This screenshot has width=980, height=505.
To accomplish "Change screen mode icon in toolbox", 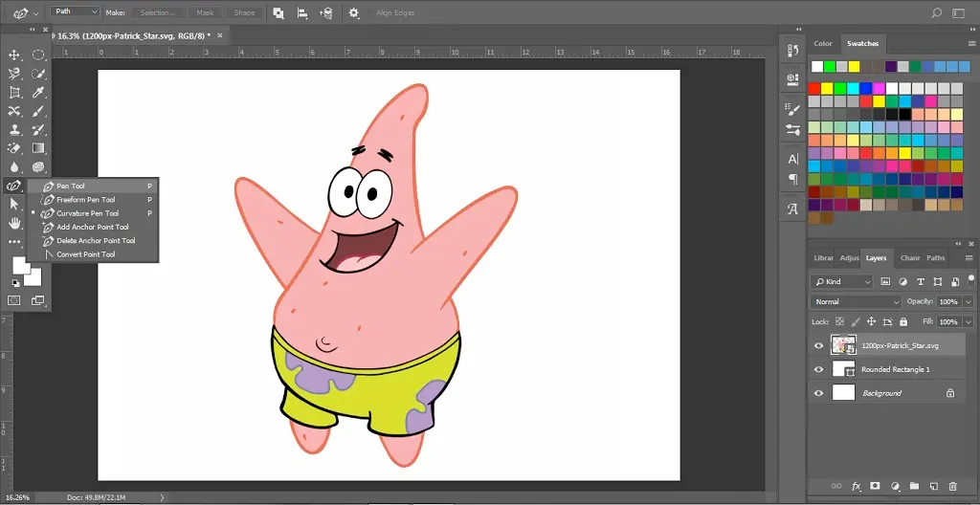I will tap(38, 300).
